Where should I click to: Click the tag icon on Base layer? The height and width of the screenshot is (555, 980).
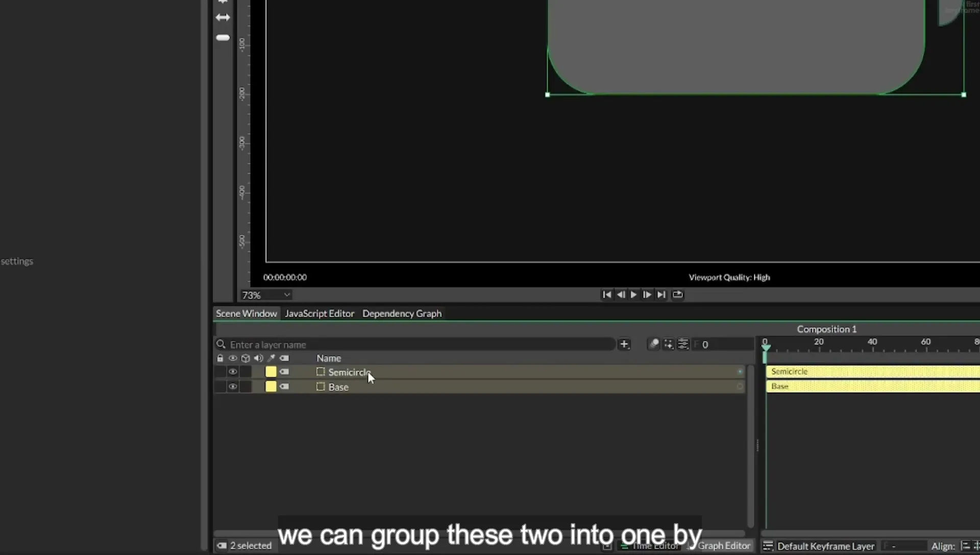point(284,387)
